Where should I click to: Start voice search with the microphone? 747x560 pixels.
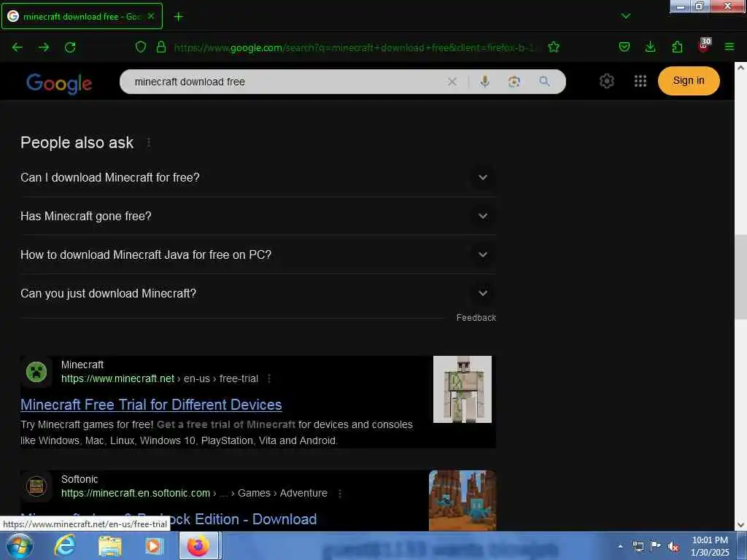click(485, 82)
